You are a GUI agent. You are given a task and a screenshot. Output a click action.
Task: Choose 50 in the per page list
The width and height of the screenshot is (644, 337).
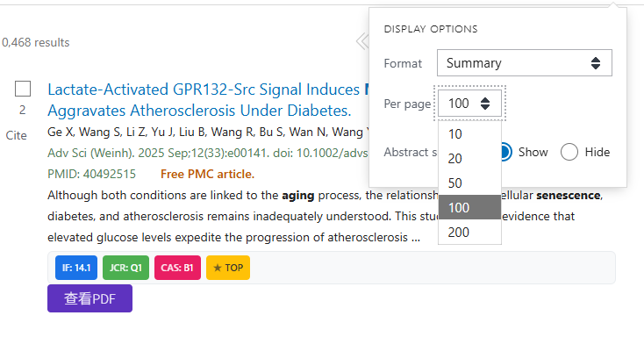point(469,183)
